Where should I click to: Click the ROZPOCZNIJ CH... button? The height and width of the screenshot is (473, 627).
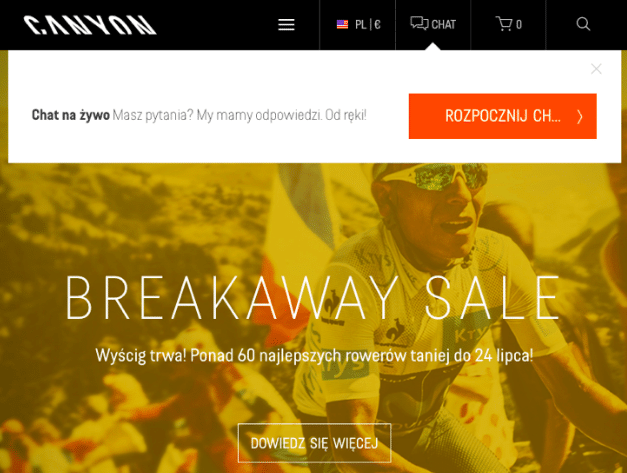(503, 116)
